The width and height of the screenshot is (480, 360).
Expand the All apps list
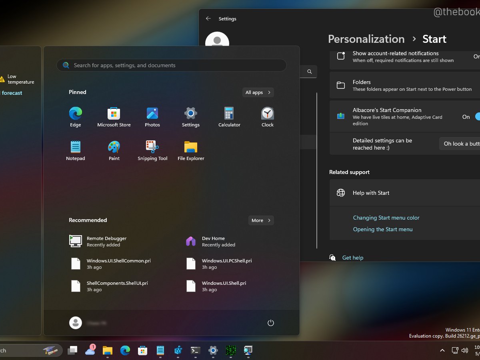point(258,92)
